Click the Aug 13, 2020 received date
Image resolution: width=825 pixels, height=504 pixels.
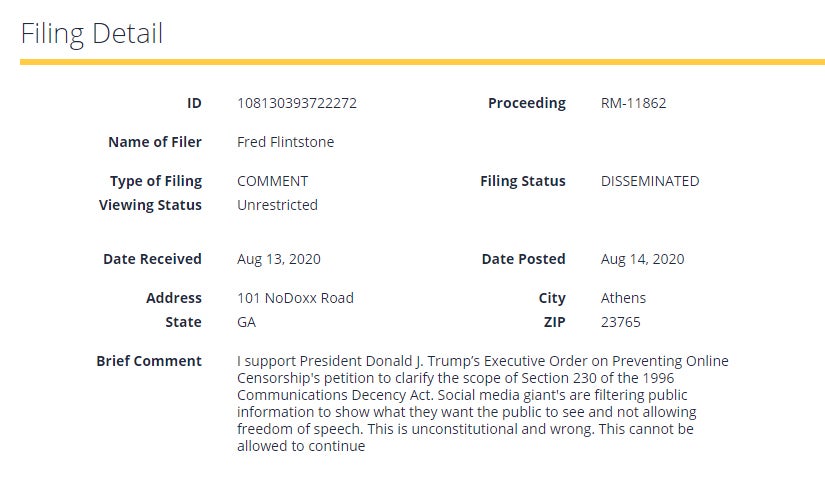click(278, 259)
